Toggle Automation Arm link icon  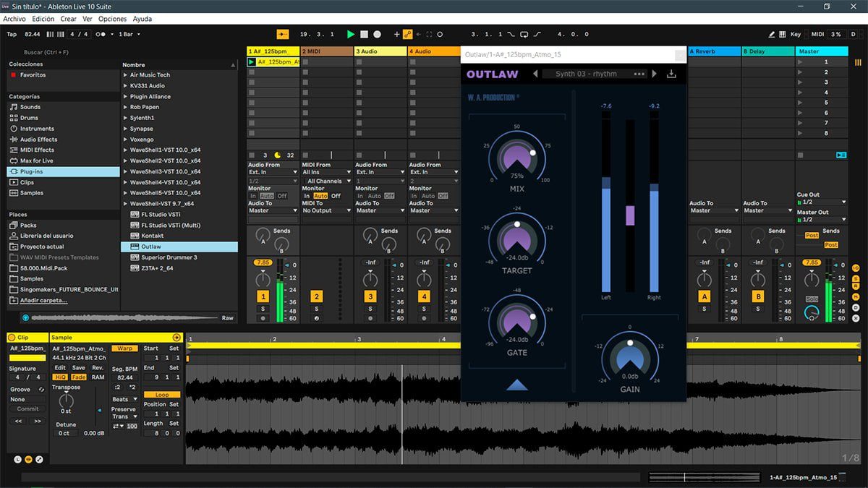pyautogui.click(x=407, y=34)
